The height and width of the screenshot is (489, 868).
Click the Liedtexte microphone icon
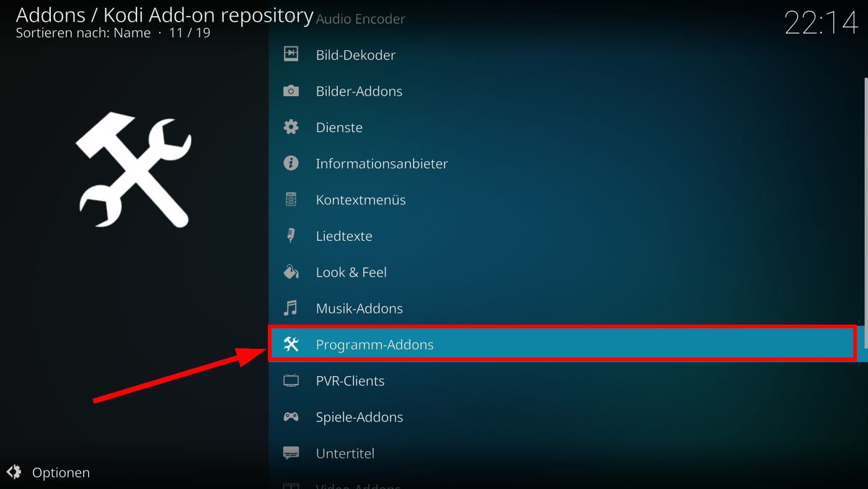click(290, 236)
